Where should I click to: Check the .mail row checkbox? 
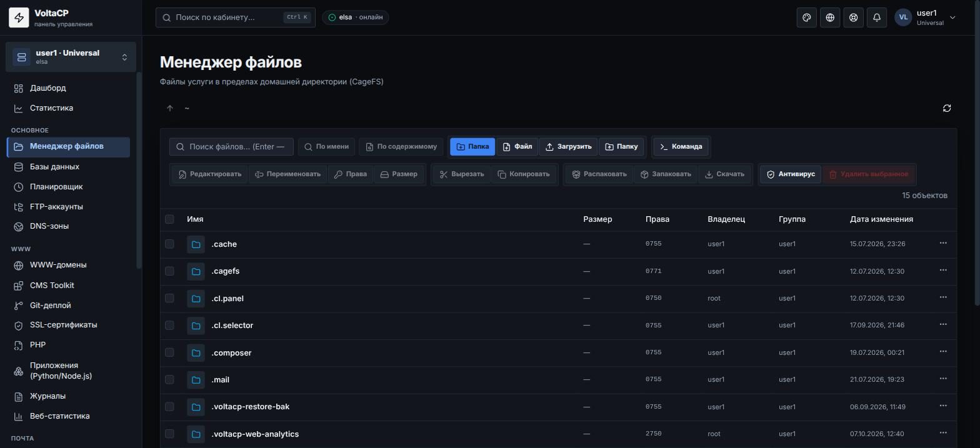pyautogui.click(x=169, y=379)
